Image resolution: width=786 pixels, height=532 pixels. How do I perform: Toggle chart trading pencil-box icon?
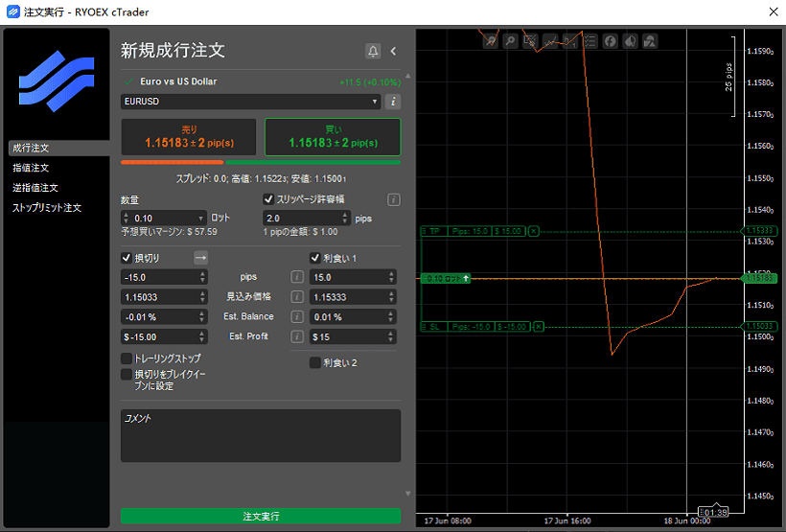[x=530, y=41]
